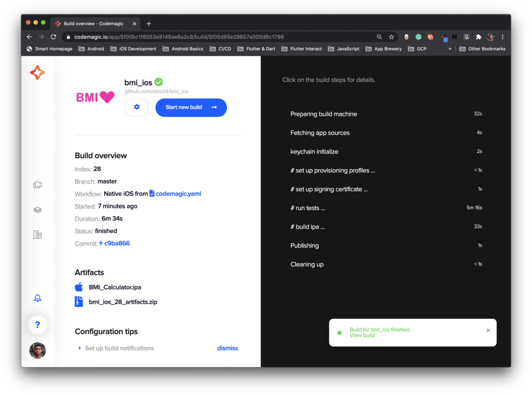
Task: Open the CI/CD bookmarks folder
Action: coord(220,49)
